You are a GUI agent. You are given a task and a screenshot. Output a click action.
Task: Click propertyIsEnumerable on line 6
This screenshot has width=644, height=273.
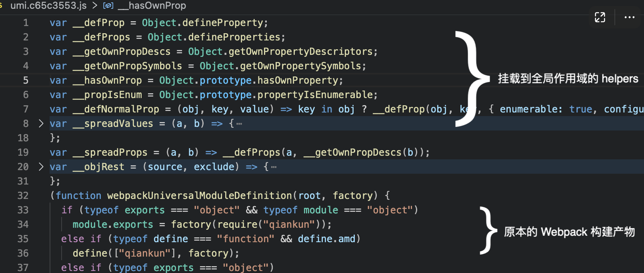[x=315, y=95]
